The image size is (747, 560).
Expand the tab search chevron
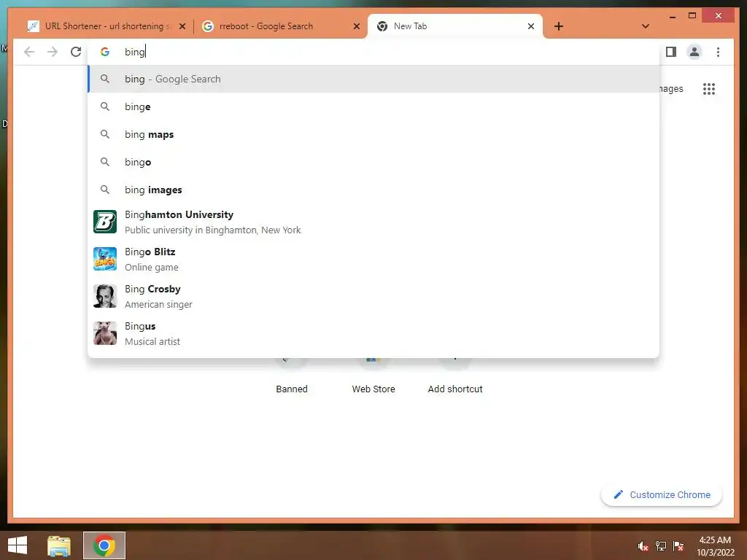click(645, 26)
